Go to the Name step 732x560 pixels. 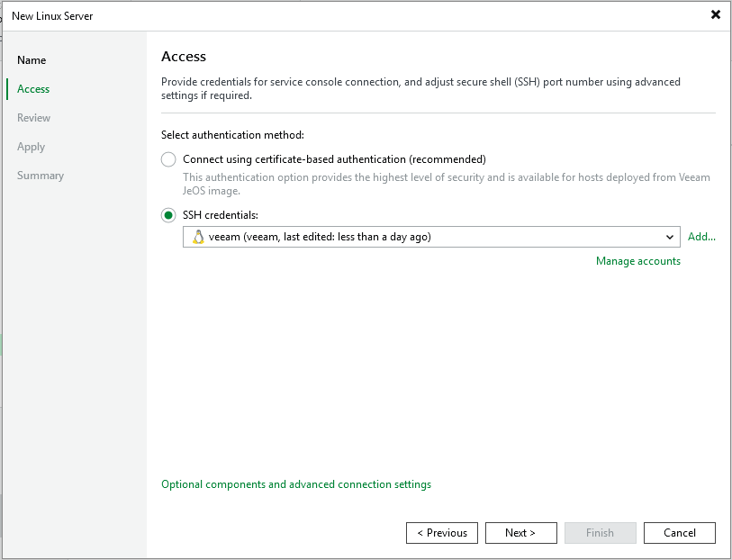[32, 60]
